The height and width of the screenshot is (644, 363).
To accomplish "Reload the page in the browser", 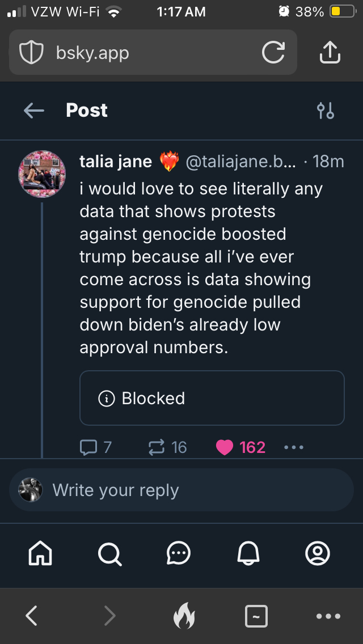I will (x=273, y=53).
